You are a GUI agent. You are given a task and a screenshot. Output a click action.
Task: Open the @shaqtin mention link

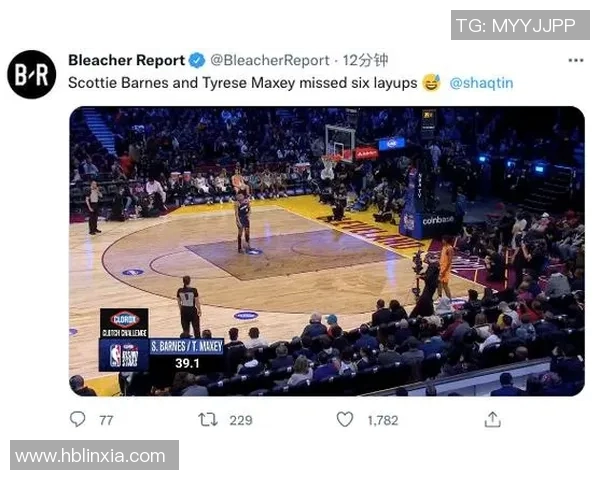pos(481,83)
